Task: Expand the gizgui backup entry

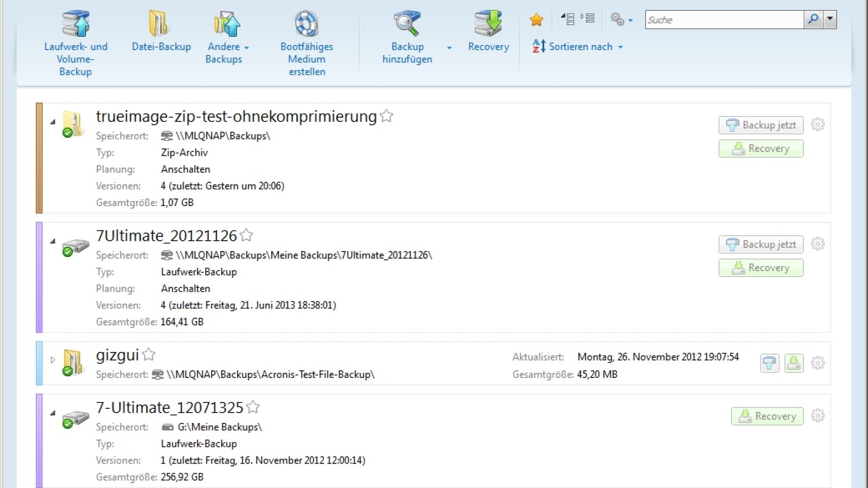Action: click(53, 359)
